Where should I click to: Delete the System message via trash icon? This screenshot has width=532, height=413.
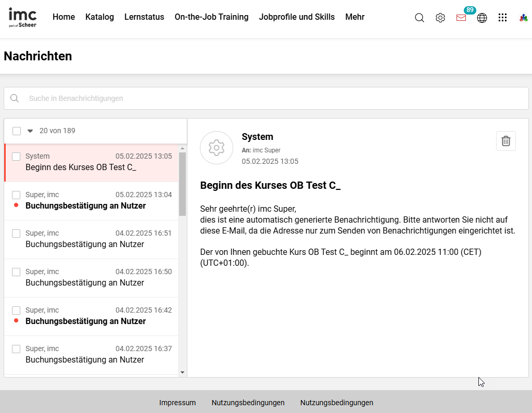505,140
